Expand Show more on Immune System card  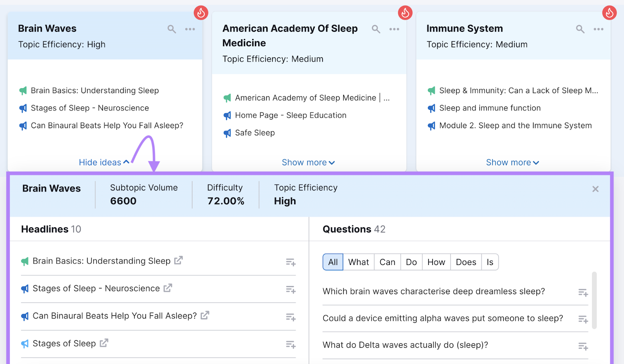point(512,163)
